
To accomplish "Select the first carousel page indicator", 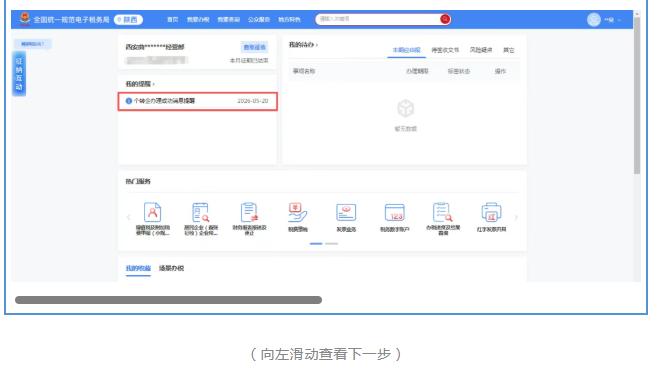I will 316,244.
